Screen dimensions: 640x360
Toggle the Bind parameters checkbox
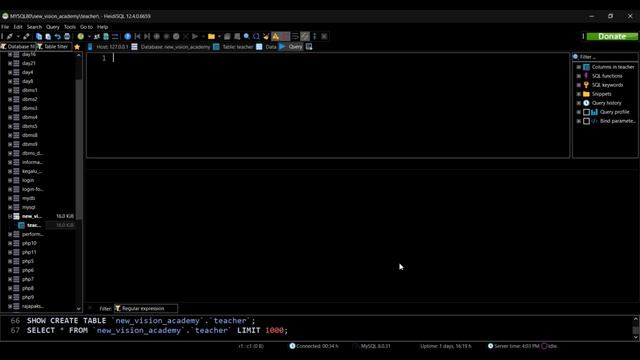(587, 121)
